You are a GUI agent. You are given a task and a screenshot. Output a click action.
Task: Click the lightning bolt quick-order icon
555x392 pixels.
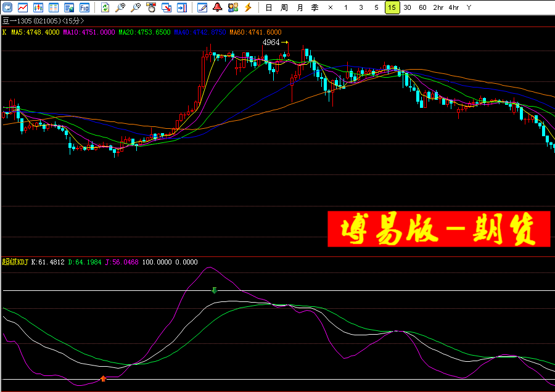click(x=248, y=7)
